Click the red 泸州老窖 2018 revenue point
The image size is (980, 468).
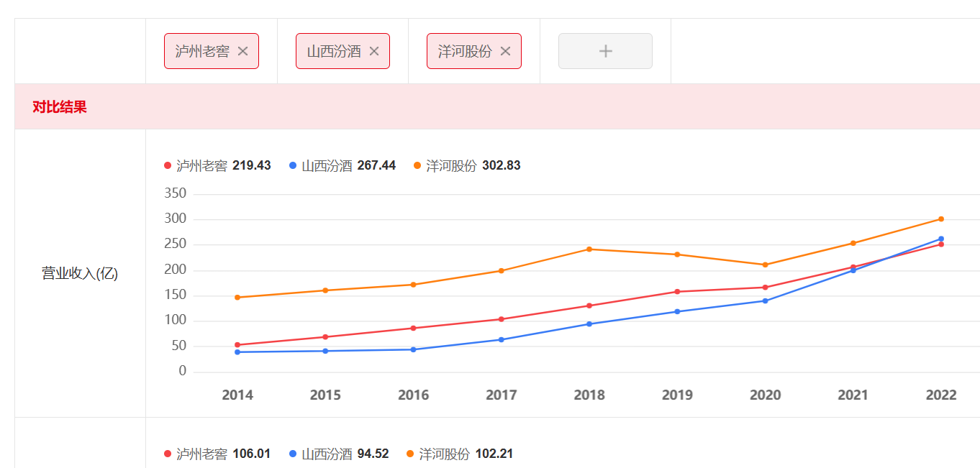pos(589,306)
